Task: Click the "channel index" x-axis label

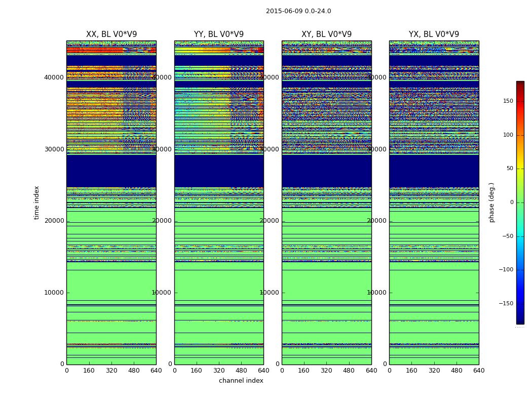Action: coord(241,381)
